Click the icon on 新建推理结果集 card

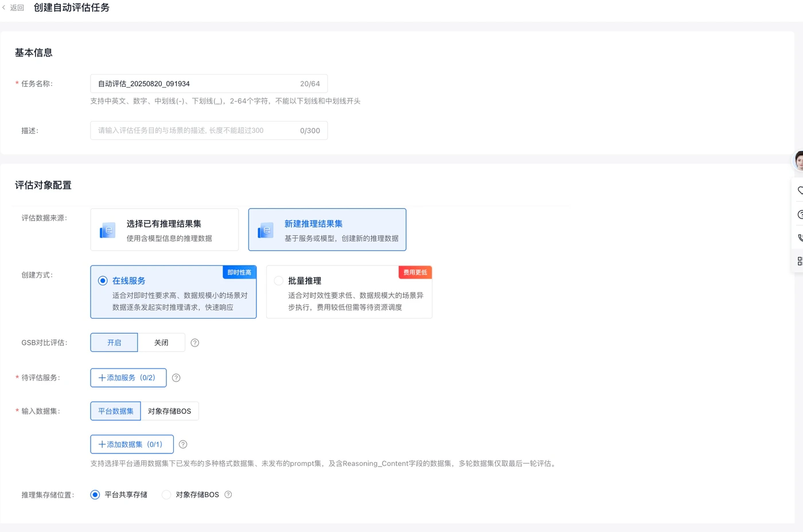tap(266, 230)
